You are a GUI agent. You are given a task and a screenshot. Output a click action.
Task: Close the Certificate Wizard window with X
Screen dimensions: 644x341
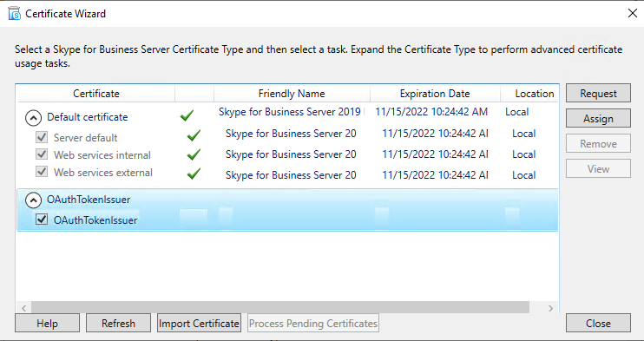click(x=633, y=13)
